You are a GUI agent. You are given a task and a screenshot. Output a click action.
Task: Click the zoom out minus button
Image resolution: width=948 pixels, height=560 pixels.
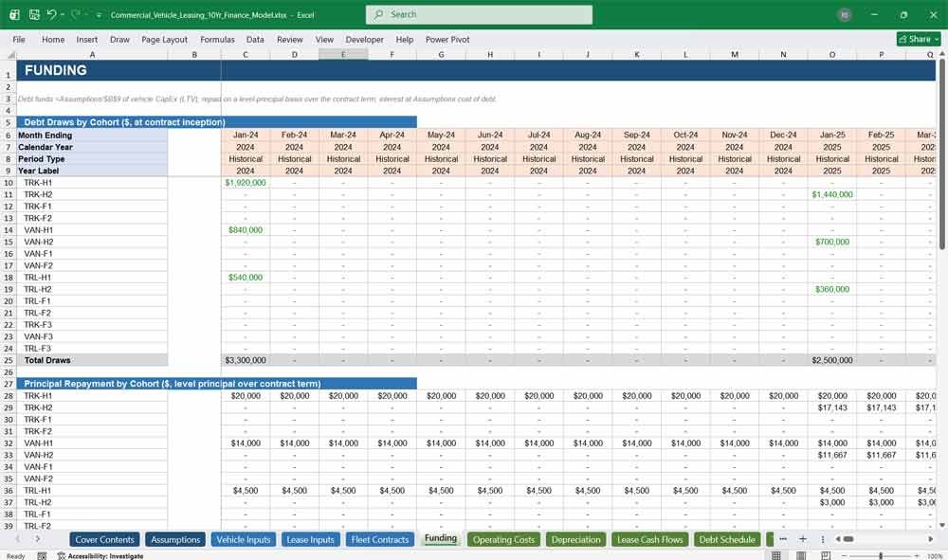(844, 556)
